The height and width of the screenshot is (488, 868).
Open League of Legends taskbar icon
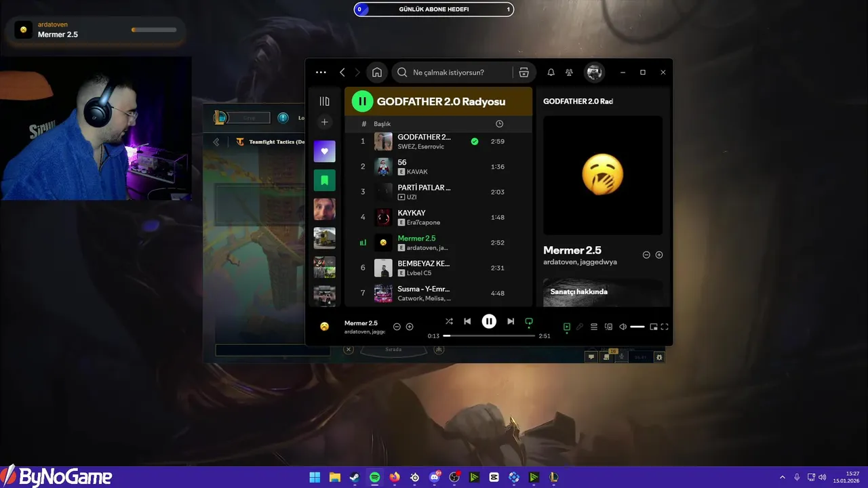[554, 477]
